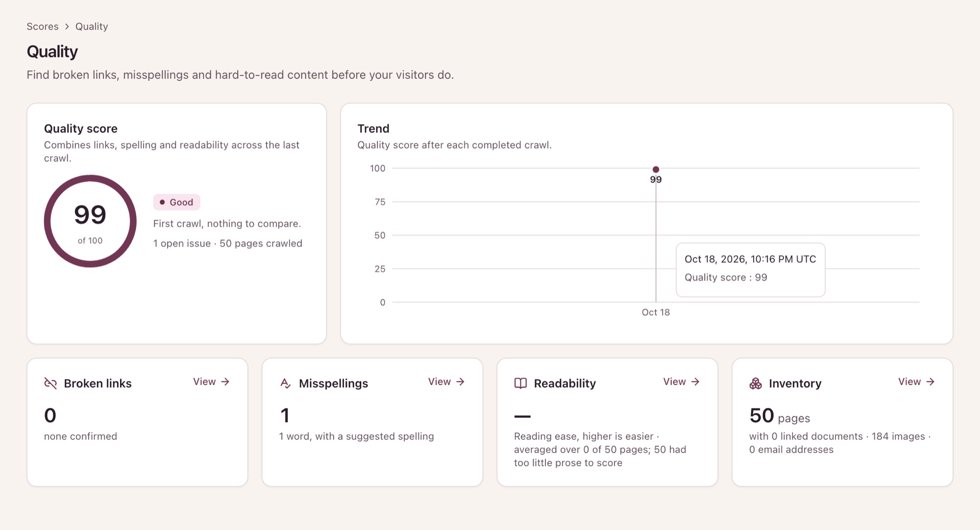
Task: Select the Quality breadcrumb item
Action: click(x=92, y=26)
